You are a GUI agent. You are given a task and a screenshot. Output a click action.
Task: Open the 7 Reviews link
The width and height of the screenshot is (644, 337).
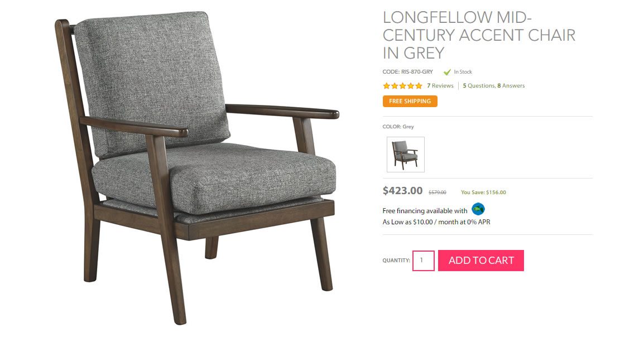pyautogui.click(x=440, y=86)
